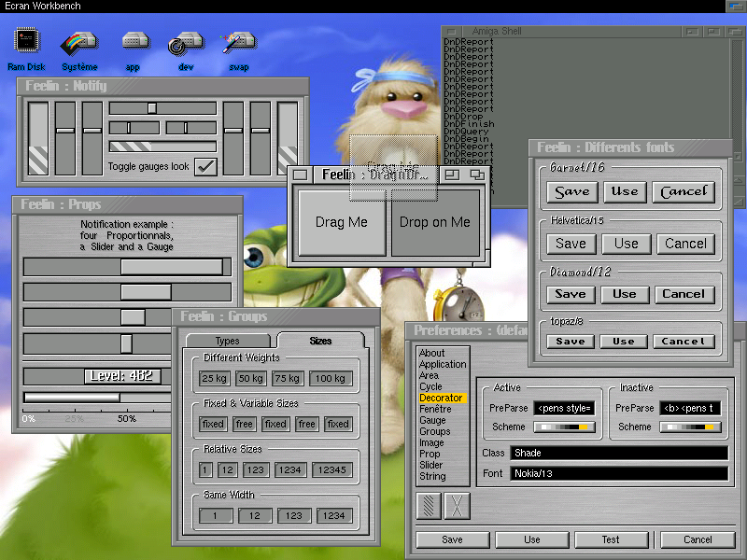Screen dimensions: 747x560
Task: Click Save under the topaz/8 font
Action: (571, 342)
